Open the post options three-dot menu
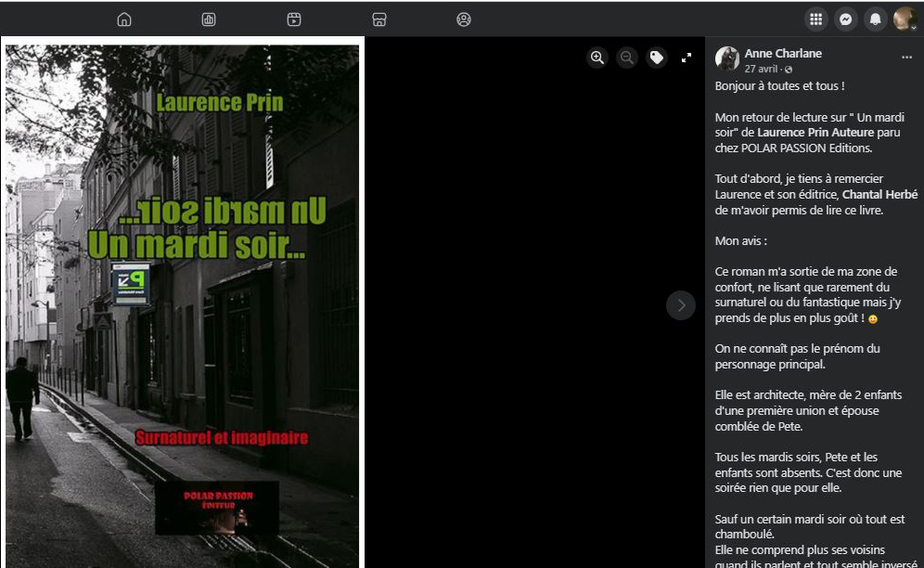The image size is (924, 568). coord(906,58)
